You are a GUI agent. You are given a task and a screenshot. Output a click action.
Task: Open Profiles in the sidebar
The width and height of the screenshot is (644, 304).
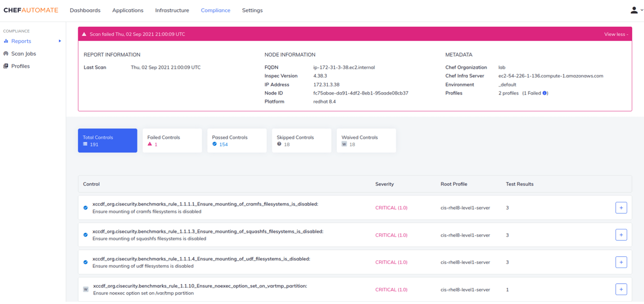20,66
